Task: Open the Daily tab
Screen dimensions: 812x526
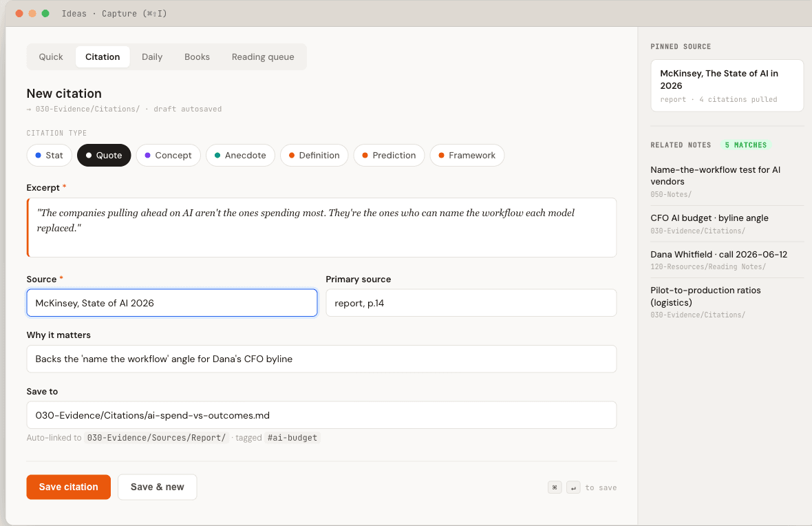Action: pos(152,57)
